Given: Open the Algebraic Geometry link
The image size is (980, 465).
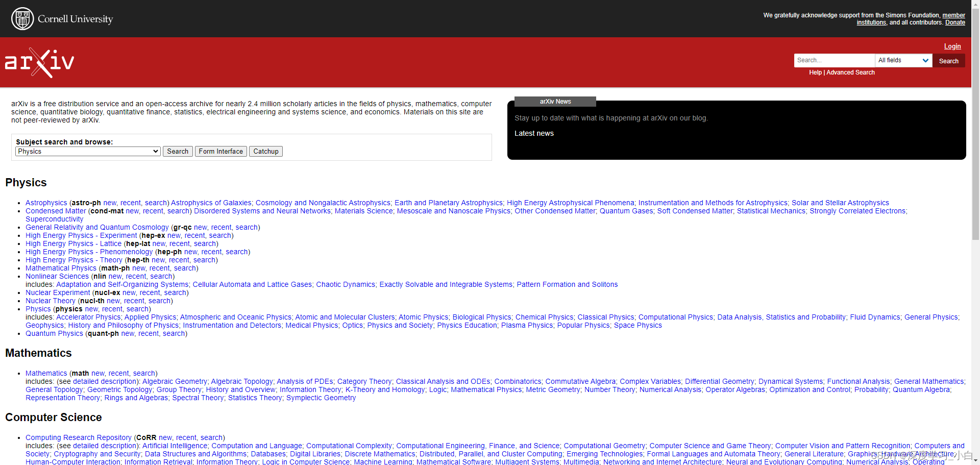Looking at the screenshot, I should [x=175, y=381].
